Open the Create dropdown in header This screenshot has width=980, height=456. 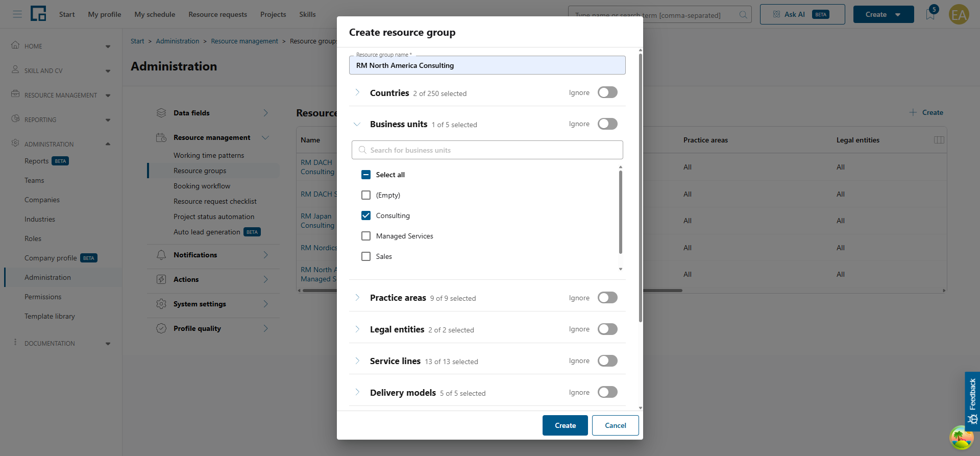click(x=884, y=14)
